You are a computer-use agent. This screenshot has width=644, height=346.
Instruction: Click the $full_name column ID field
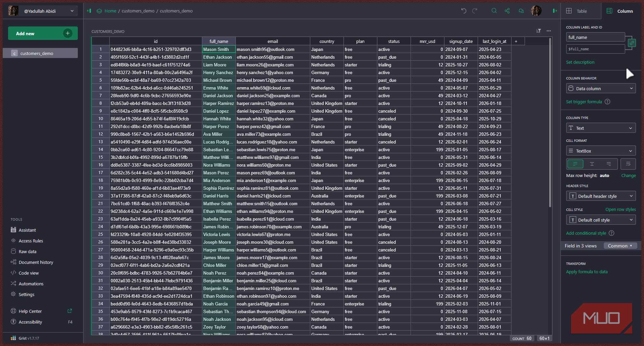595,49
